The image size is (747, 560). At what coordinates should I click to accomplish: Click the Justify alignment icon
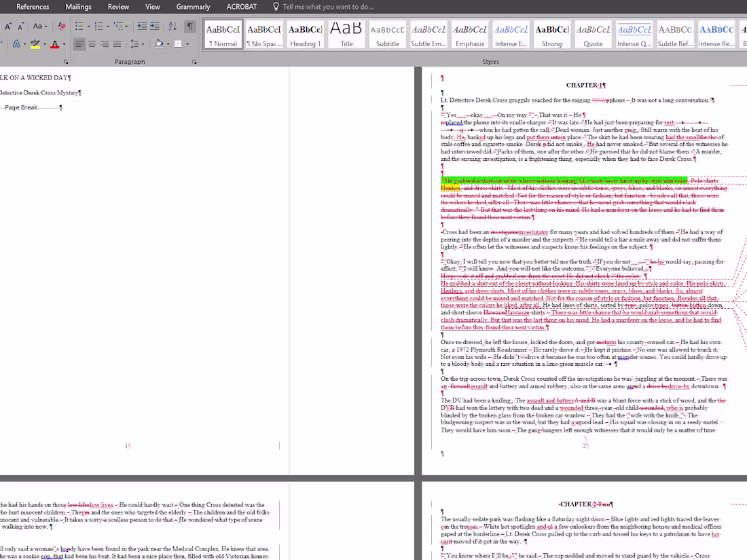tap(115, 43)
